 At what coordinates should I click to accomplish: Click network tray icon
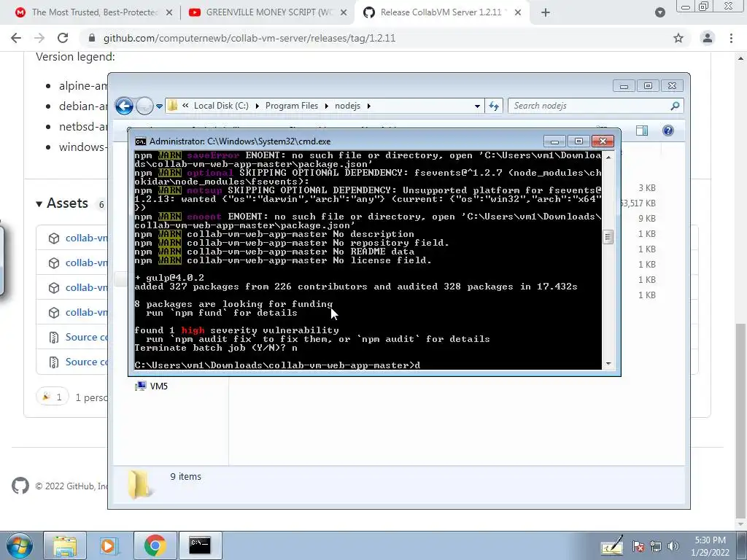click(656, 547)
